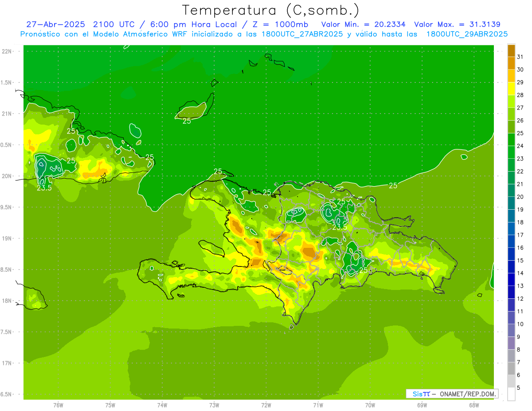Pick the green 24–25 colorbar segment
The image size is (532, 411).
(x=511, y=140)
